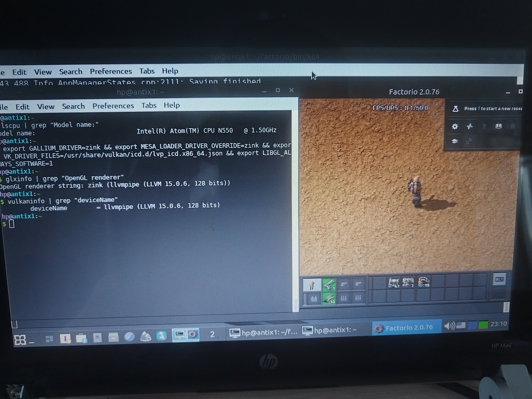Open Preferences menu in background factorio terminal
The height and width of the screenshot is (399, 532).
point(111,71)
